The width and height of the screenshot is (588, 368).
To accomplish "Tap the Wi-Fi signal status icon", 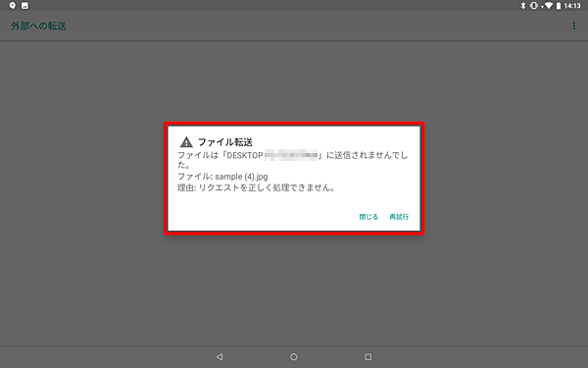I will [x=548, y=5].
